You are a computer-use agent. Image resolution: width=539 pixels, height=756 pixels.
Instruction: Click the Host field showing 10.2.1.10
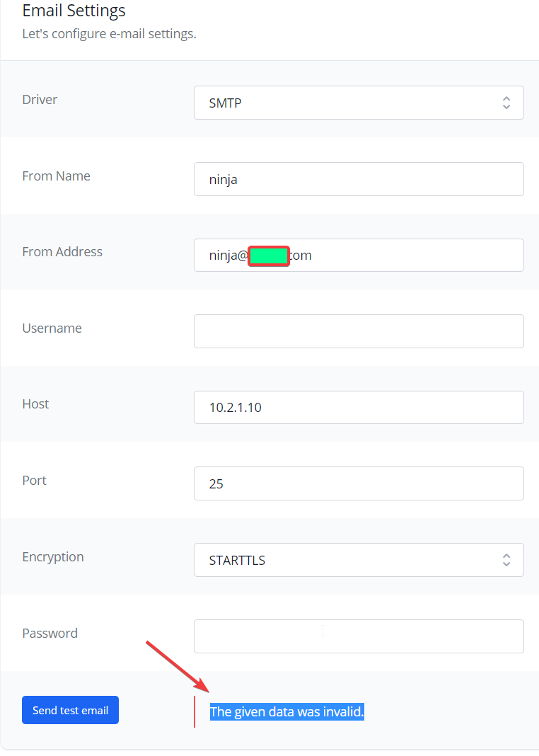[359, 407]
